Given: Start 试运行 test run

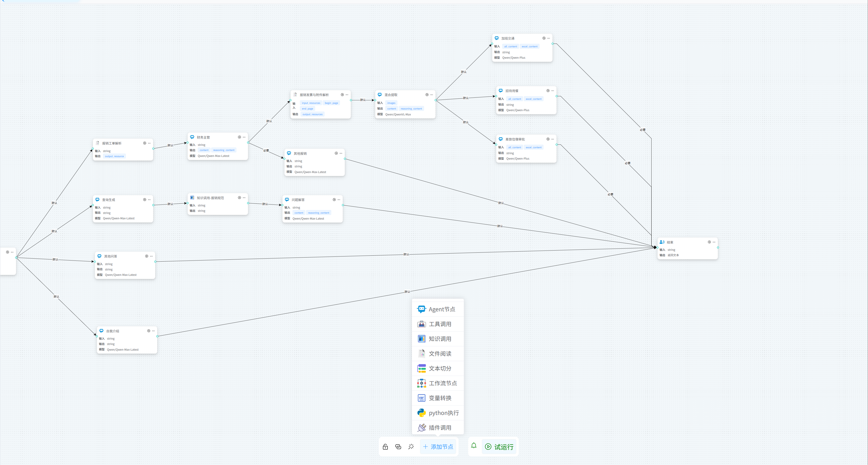Looking at the screenshot, I should [499, 447].
